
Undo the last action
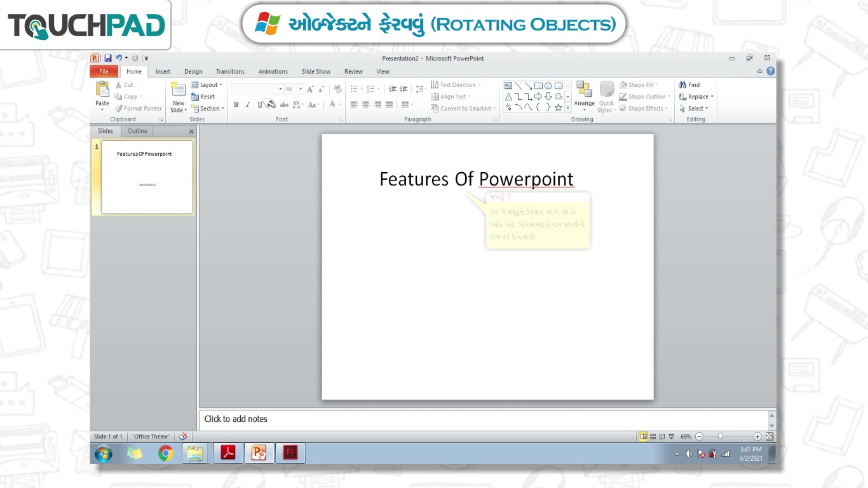point(119,58)
